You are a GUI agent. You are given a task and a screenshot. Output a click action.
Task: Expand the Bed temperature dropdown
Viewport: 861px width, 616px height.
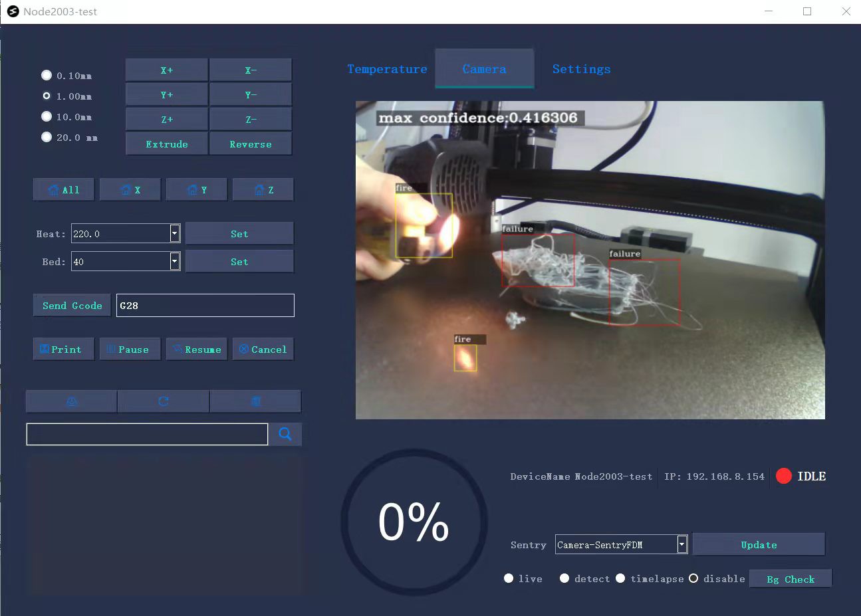pos(175,261)
